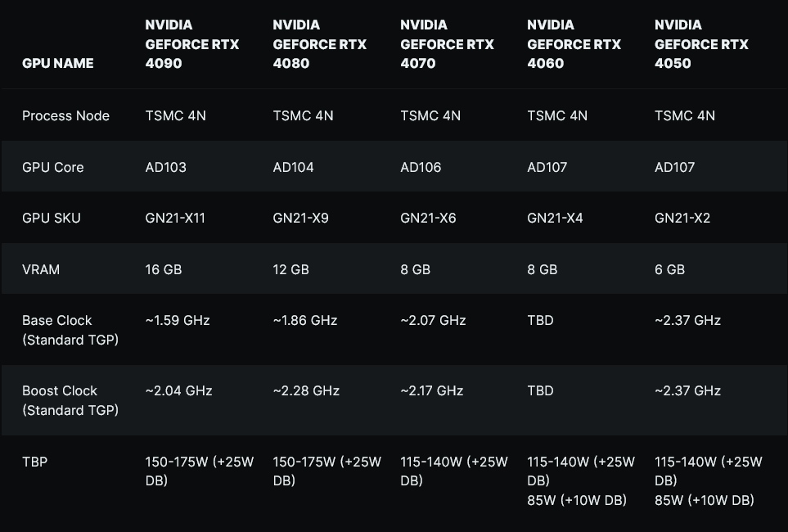
Task: Select the NVIDIA GeForce RTX 4090 header
Action: (192, 44)
